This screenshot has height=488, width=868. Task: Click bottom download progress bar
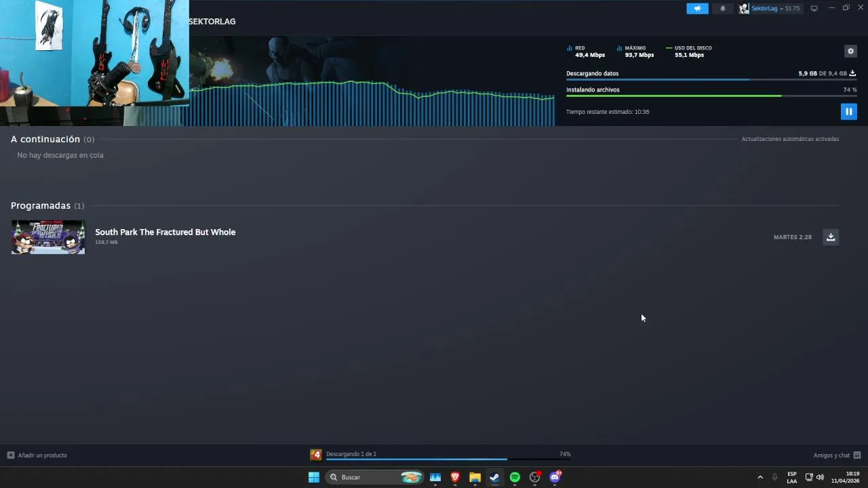pos(448,460)
